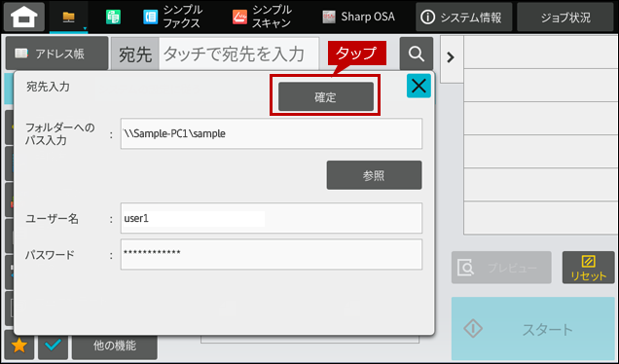The height and width of the screenshot is (364, 619).
Task: Close the 宛先入力 dialog
Action: pyautogui.click(x=419, y=86)
